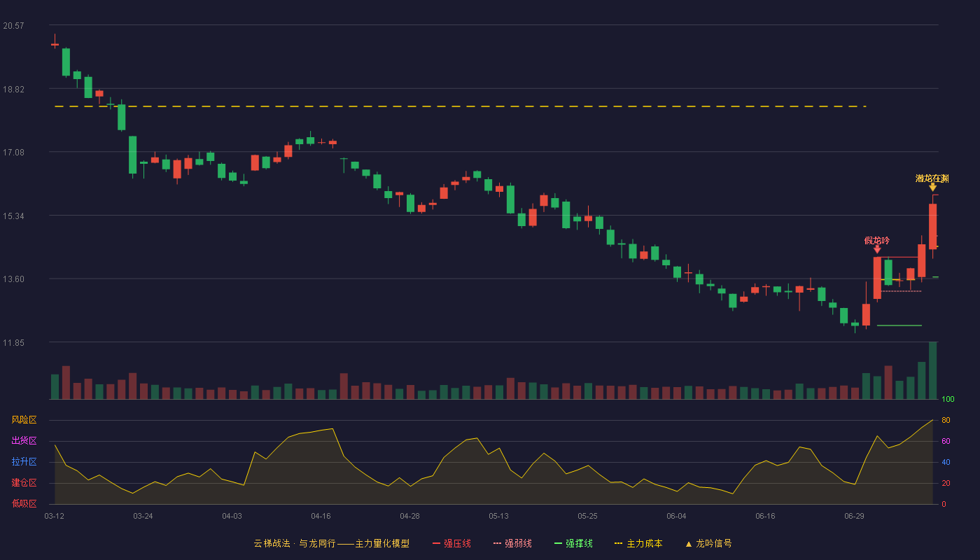Toggle the 强压线 legend item
Screen dimensions: 980x560
click(451, 543)
